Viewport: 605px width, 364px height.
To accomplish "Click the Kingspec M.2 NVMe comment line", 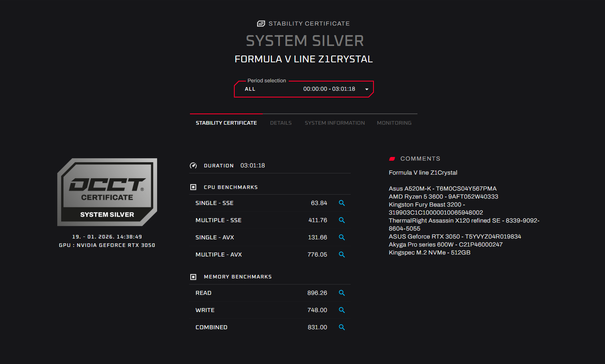I will point(429,253).
